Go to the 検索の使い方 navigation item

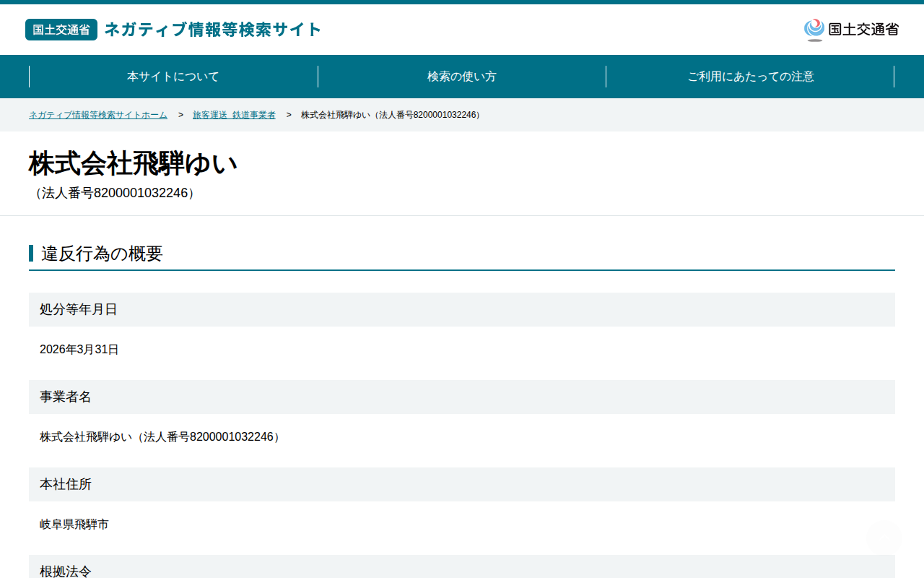(x=462, y=77)
